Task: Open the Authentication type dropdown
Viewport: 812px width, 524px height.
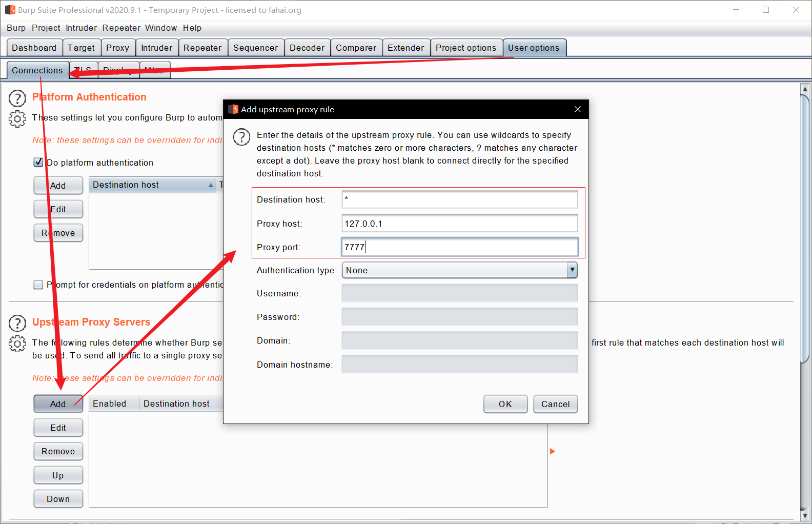Action: coord(459,270)
